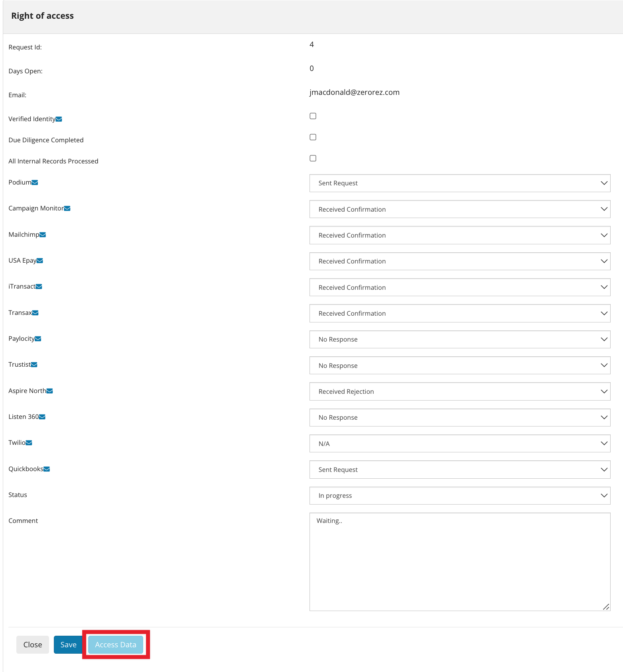
Task: Open the Aspire North Received Rejection dropdown
Action: (x=460, y=391)
